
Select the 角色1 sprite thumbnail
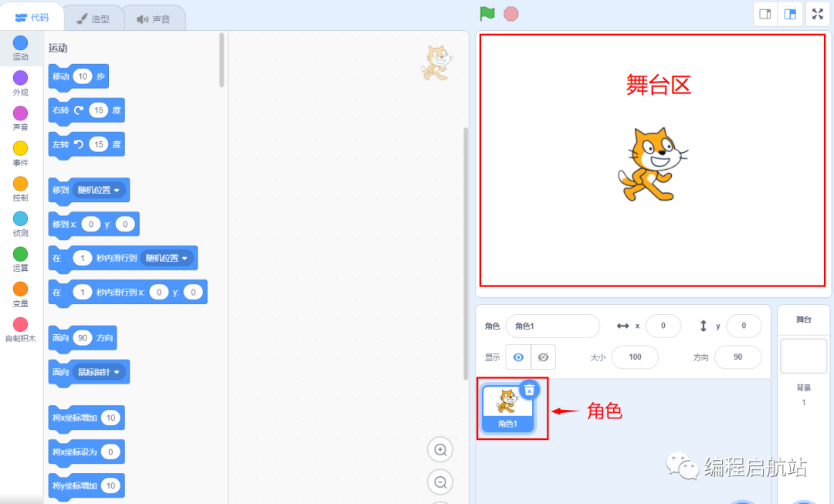507,409
